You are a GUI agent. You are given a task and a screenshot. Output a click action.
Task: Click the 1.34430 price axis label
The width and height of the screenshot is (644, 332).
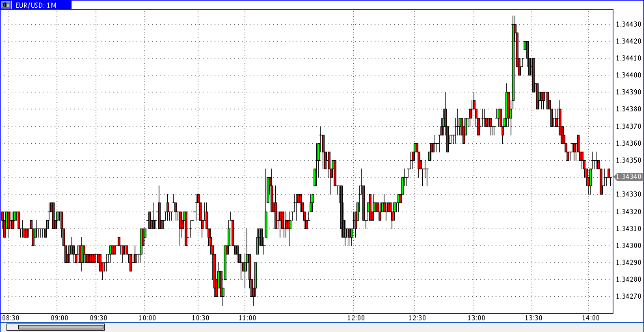coord(629,24)
